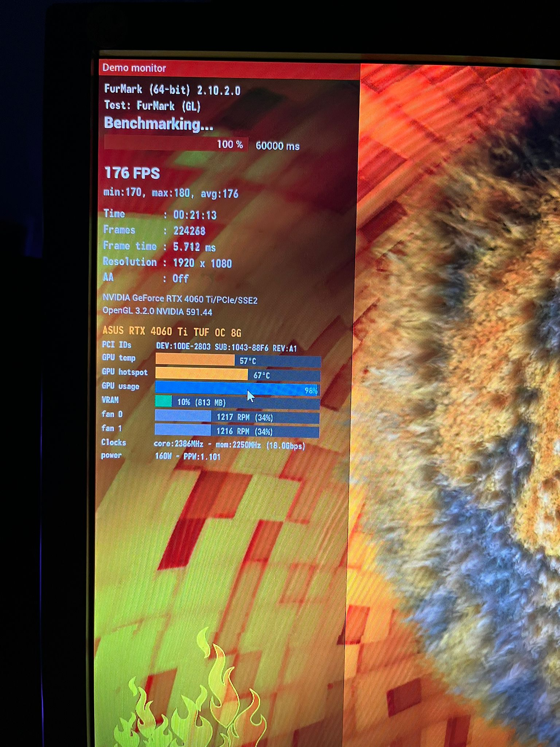This screenshot has height=747, width=560.
Task: Click the Clocks core:2386MHz readout
Action: point(229,445)
